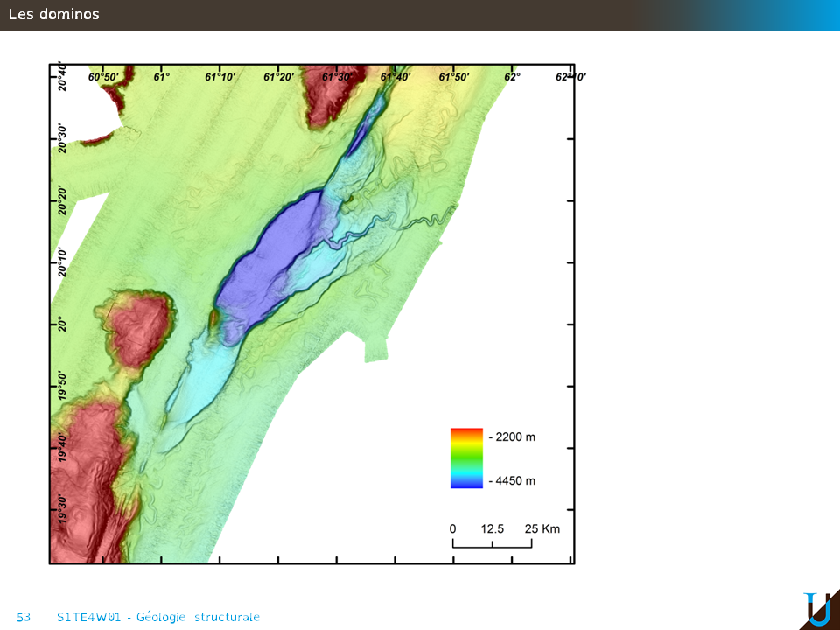Click the "0" scale bar label
Screen dimensions: 840x630
tap(452, 528)
